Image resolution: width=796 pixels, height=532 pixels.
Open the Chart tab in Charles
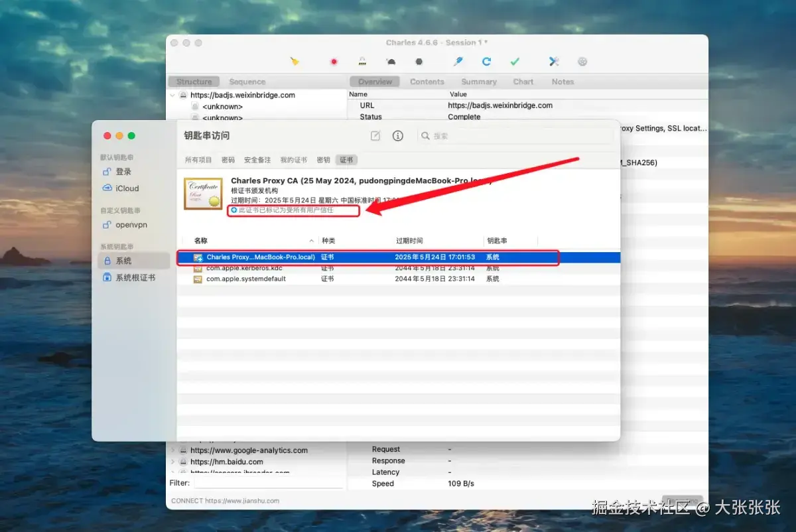(x=523, y=82)
